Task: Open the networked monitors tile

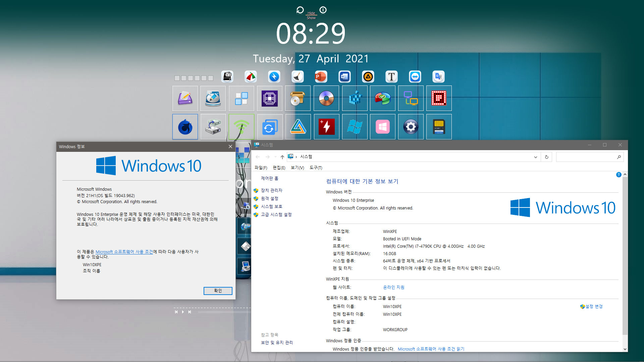Action: point(411,98)
